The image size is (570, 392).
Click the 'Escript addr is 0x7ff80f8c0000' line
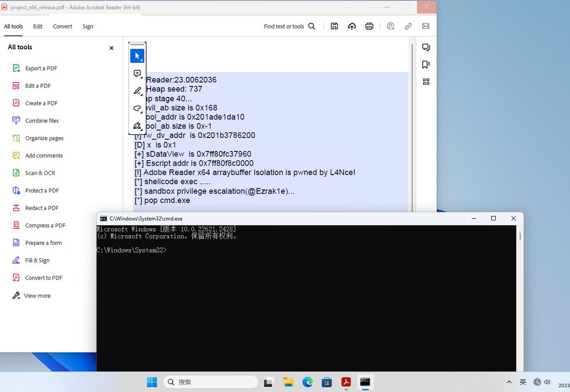coord(194,163)
